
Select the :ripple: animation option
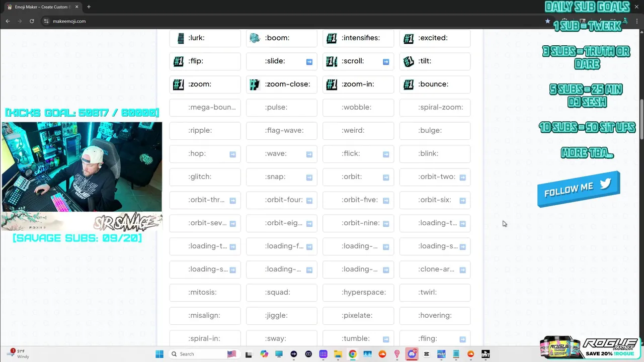coord(205,131)
